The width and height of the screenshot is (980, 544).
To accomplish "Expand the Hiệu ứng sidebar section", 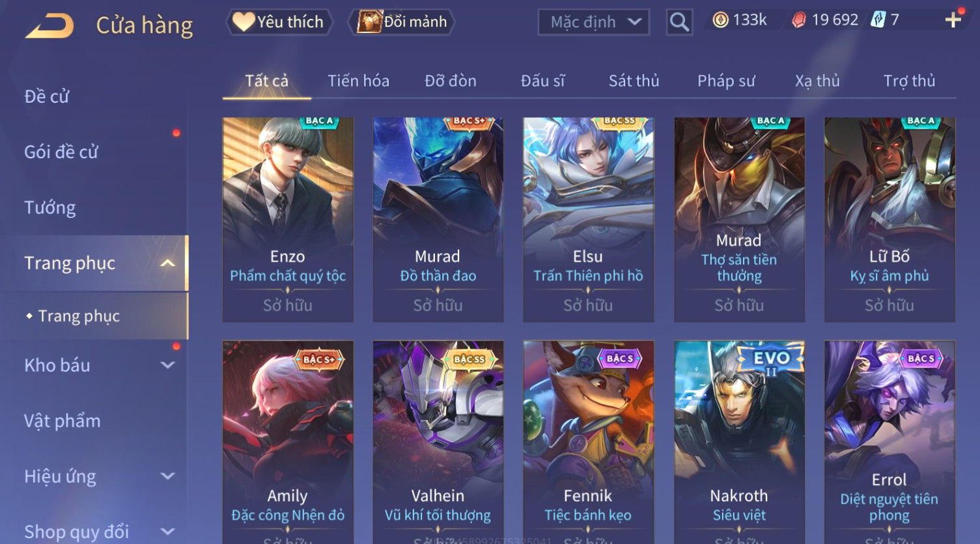I will click(x=167, y=476).
